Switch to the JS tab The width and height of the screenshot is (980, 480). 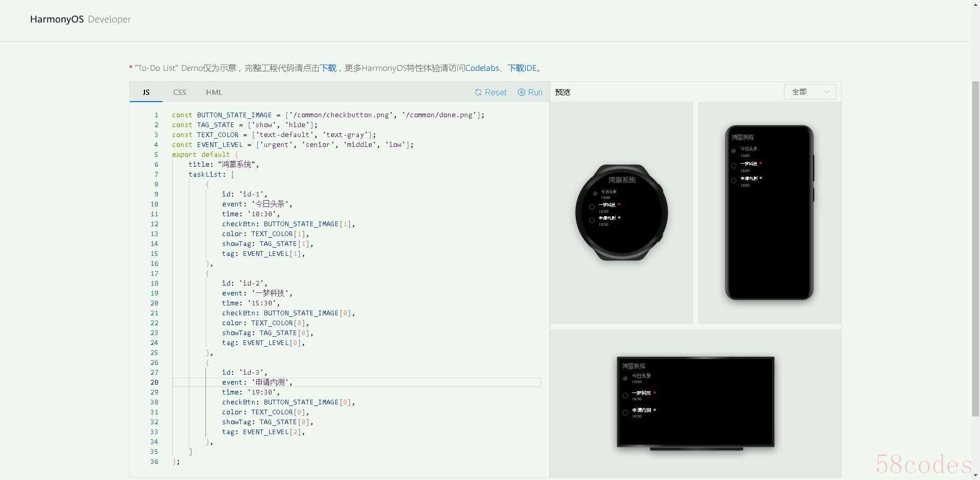pyautogui.click(x=146, y=92)
